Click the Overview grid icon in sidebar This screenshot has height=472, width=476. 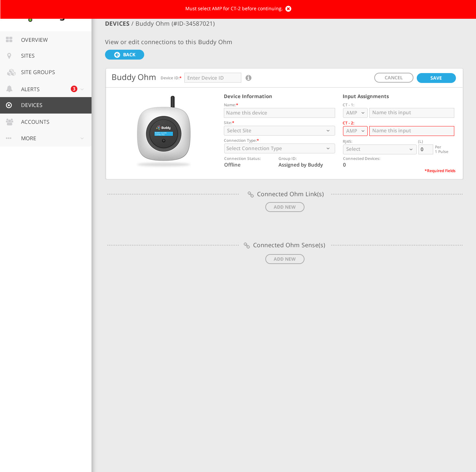[9, 39]
